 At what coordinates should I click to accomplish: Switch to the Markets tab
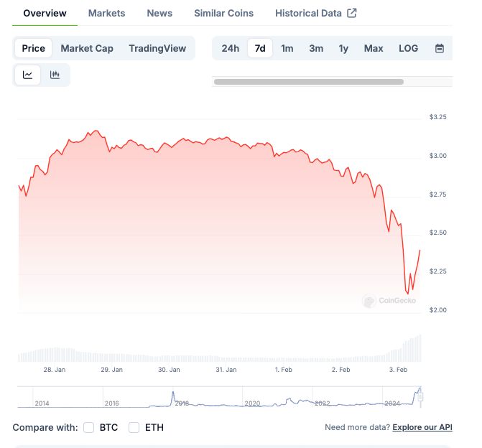106,13
